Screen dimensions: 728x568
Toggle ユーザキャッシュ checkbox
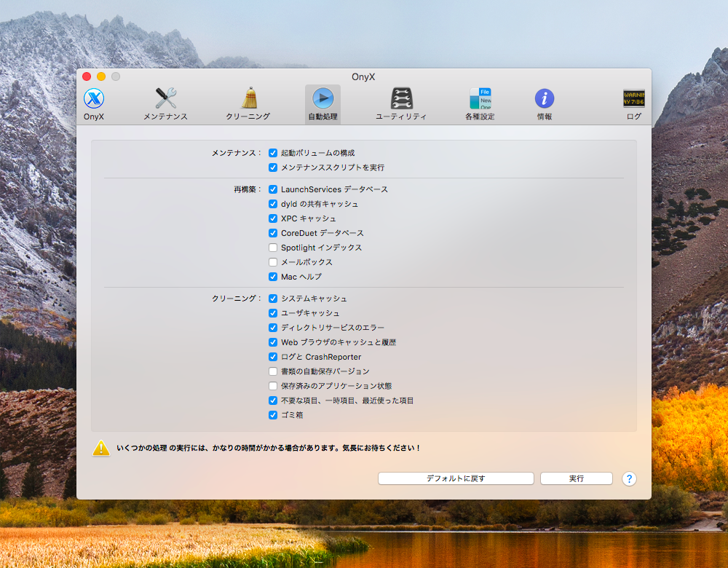pos(273,313)
